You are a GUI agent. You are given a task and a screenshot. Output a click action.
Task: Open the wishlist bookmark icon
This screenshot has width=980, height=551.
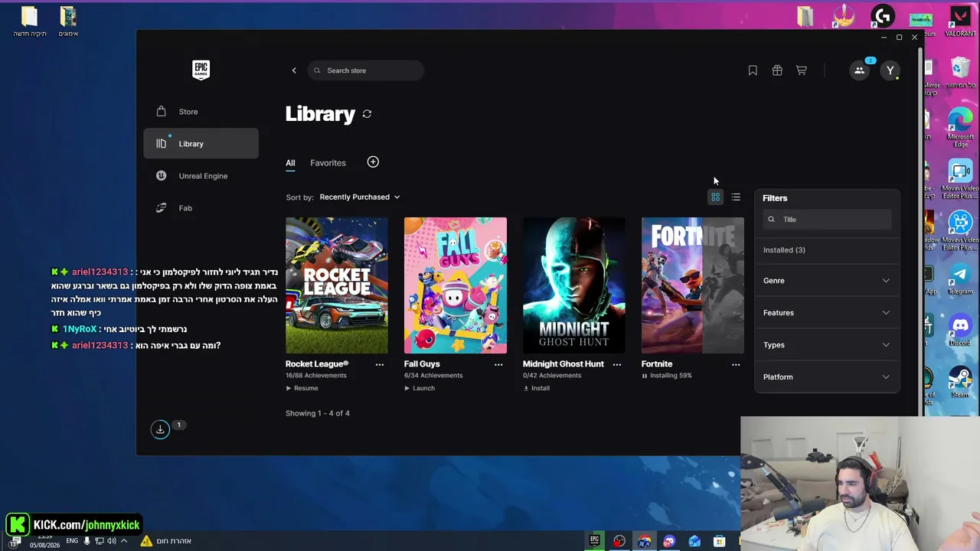(x=753, y=70)
